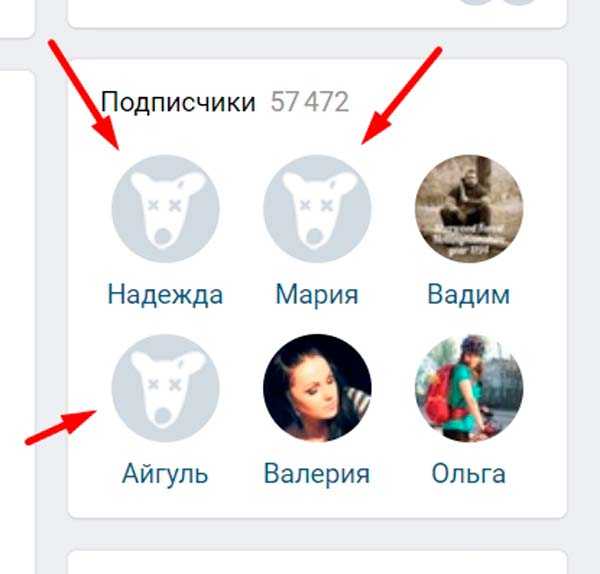Click the Ольга name link

[x=469, y=473]
